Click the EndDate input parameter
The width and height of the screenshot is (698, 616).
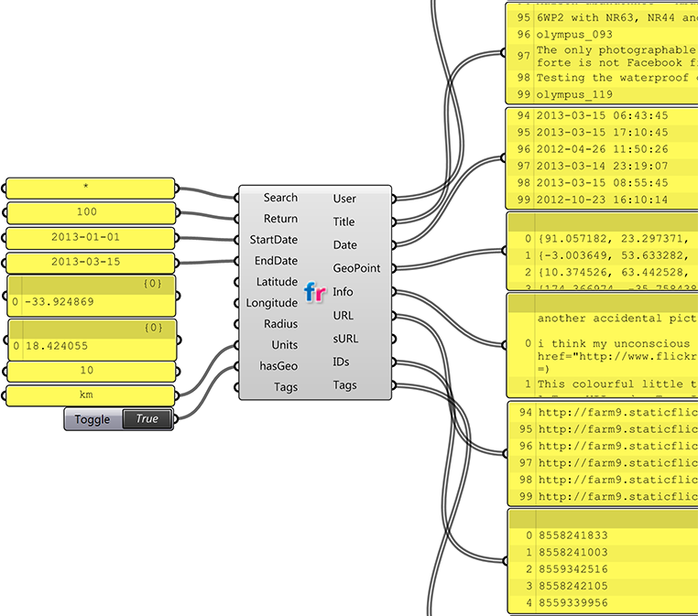(276, 261)
